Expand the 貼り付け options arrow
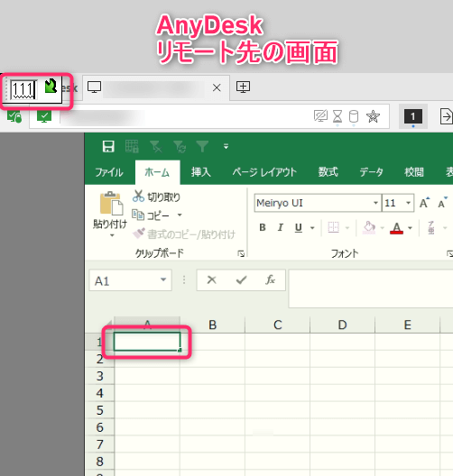 point(112,235)
